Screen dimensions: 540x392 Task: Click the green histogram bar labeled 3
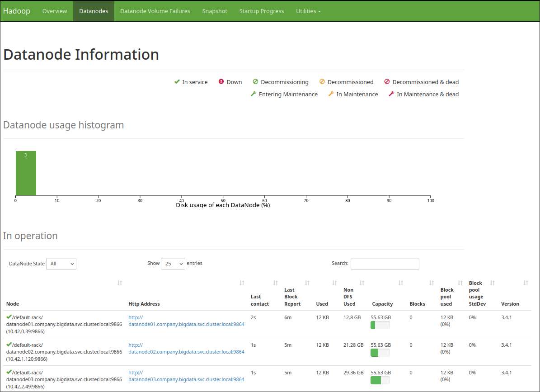26,173
